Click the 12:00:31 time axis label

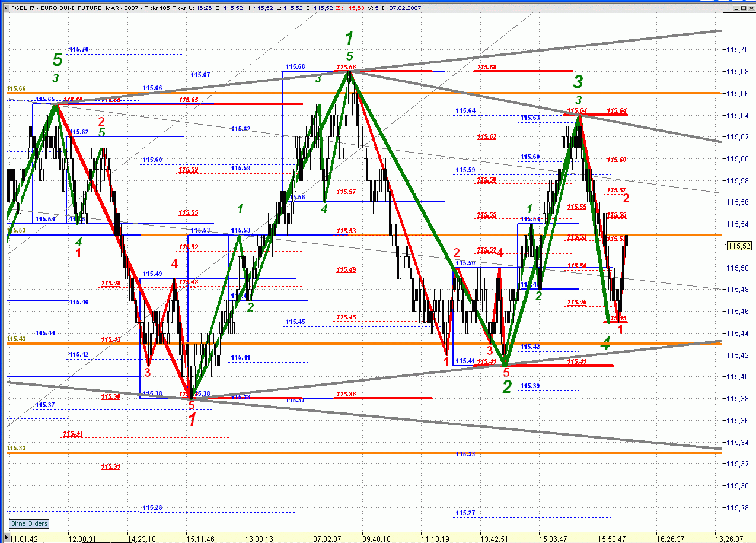click(x=82, y=539)
